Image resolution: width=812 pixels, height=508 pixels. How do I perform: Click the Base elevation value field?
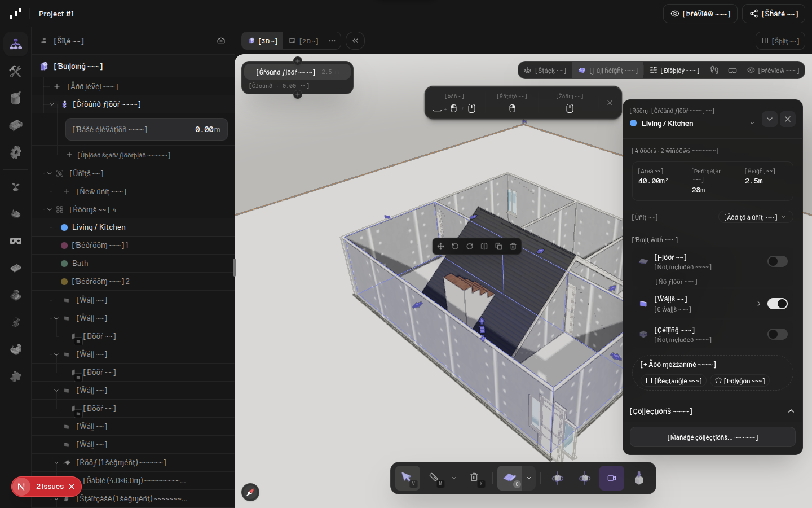[147, 129]
